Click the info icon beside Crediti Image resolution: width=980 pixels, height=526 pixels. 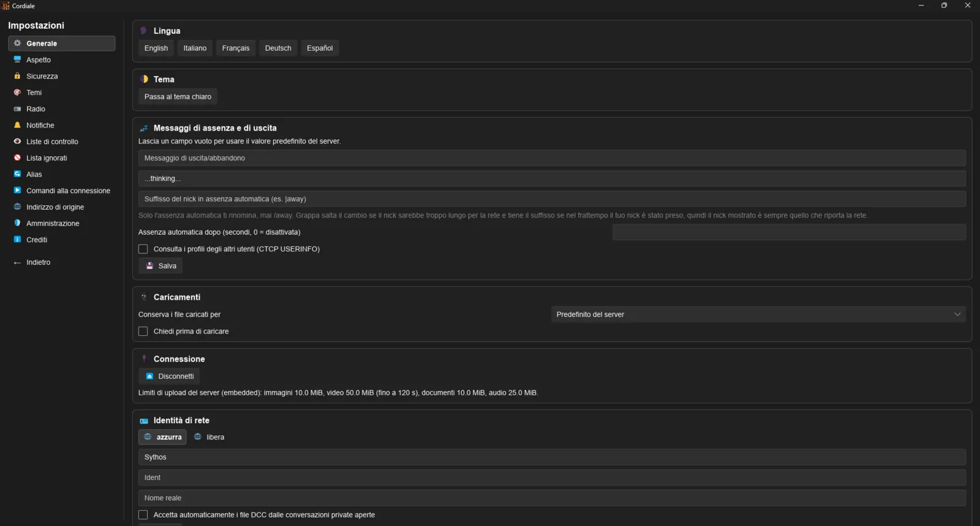pos(17,240)
